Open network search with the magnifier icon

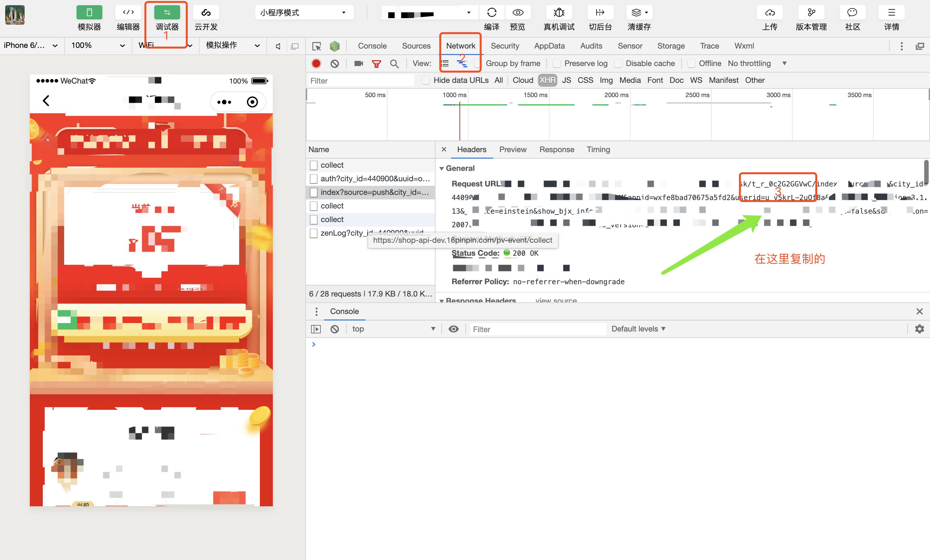pyautogui.click(x=394, y=63)
